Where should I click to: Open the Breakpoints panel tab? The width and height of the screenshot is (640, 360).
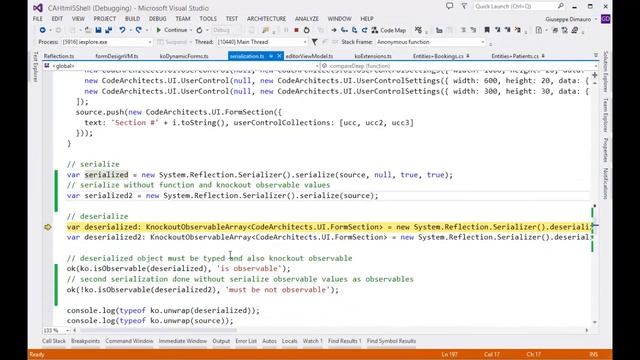(x=85, y=341)
